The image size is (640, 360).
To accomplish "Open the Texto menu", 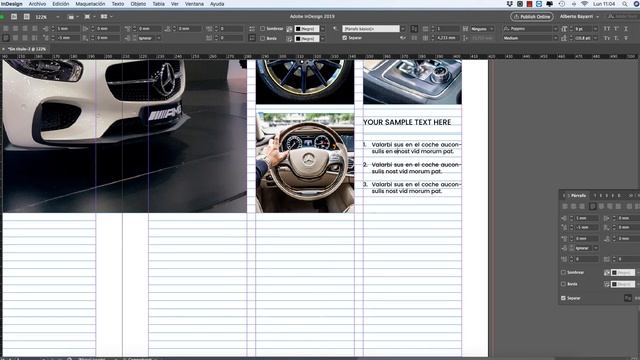I will point(118,4).
